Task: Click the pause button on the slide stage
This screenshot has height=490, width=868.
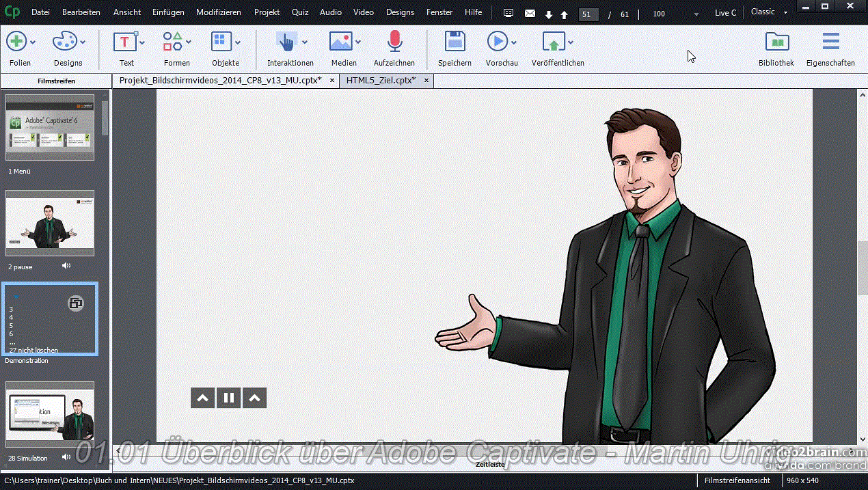Action: click(229, 398)
